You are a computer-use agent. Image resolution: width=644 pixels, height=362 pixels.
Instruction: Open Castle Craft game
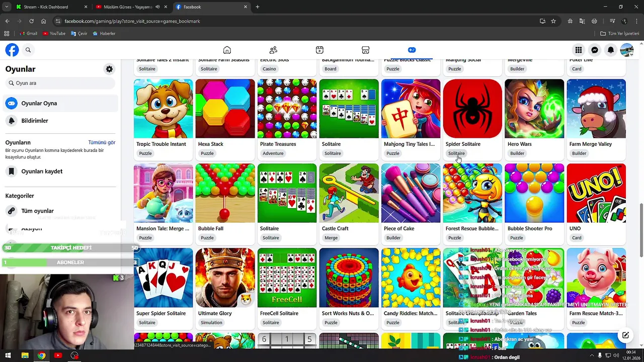point(349,193)
